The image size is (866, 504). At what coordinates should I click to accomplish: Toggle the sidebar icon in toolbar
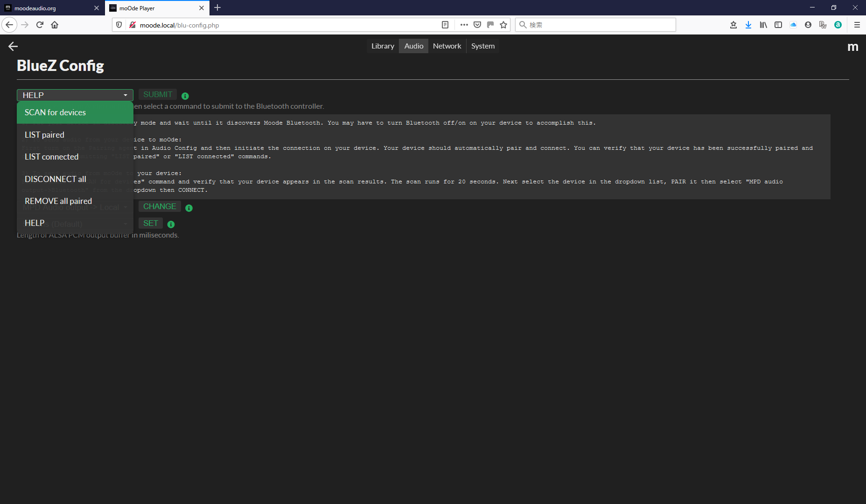(778, 25)
